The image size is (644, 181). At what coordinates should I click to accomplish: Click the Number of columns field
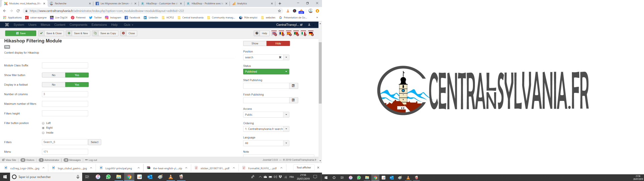click(x=65, y=94)
